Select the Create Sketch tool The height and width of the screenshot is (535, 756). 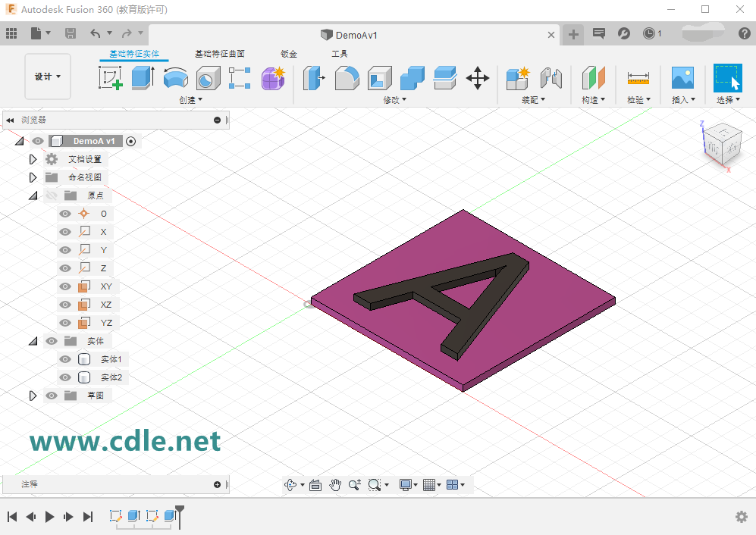pos(111,78)
